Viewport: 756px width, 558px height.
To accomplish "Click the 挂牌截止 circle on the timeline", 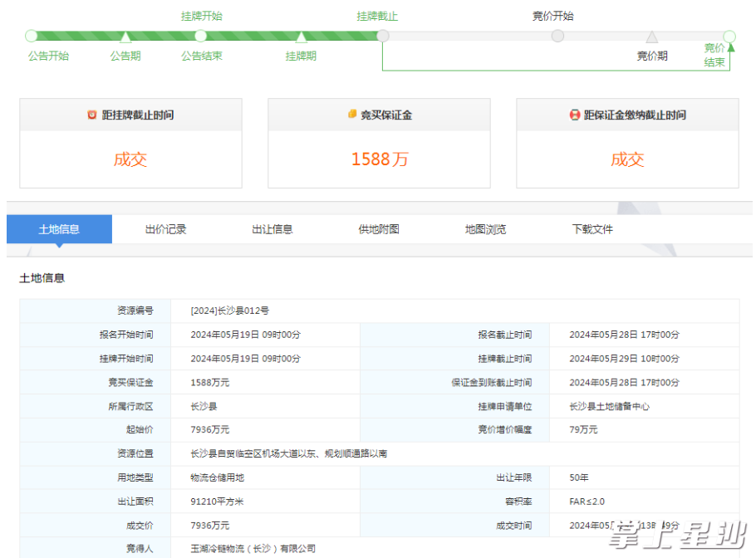I will 383,36.
